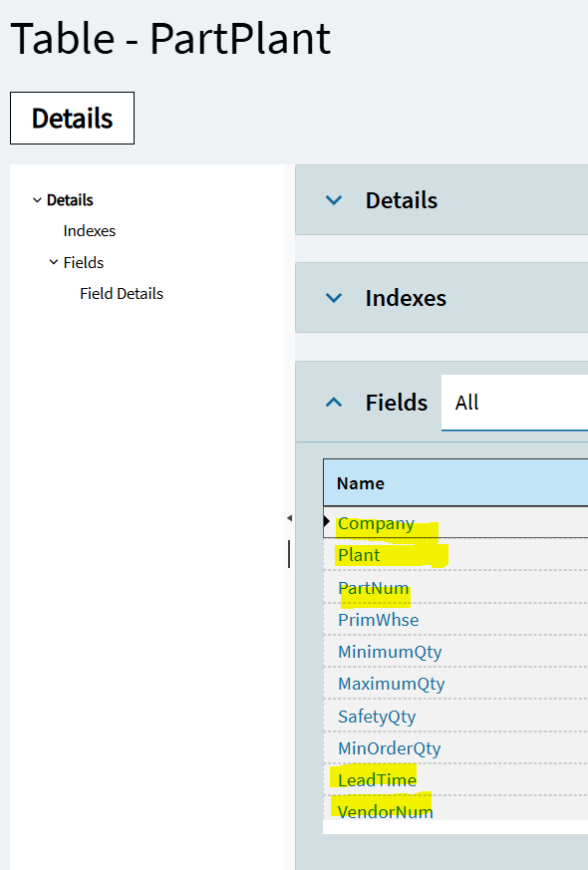Open the SafetyQty field link
This screenshot has width=588, height=870.
[x=377, y=717]
